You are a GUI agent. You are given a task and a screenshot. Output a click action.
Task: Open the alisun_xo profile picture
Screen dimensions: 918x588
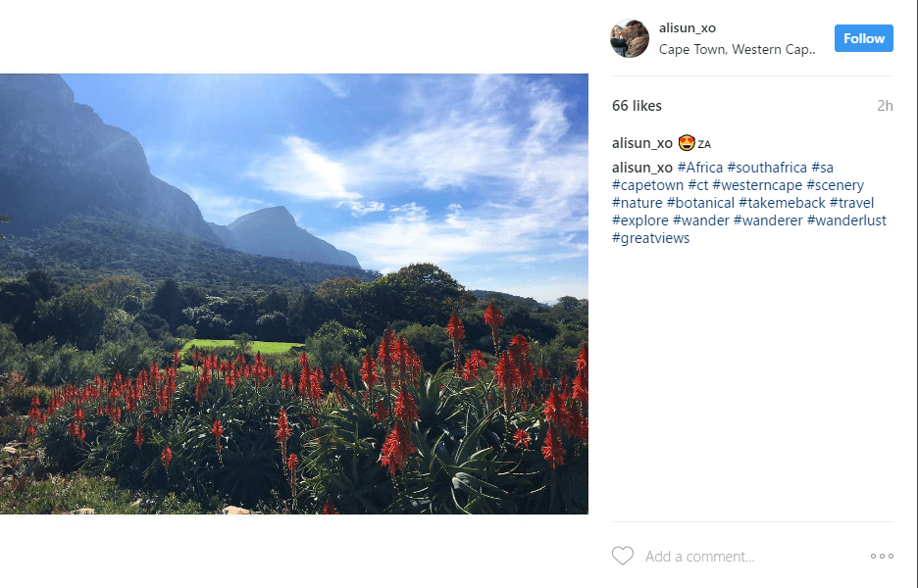click(630, 38)
